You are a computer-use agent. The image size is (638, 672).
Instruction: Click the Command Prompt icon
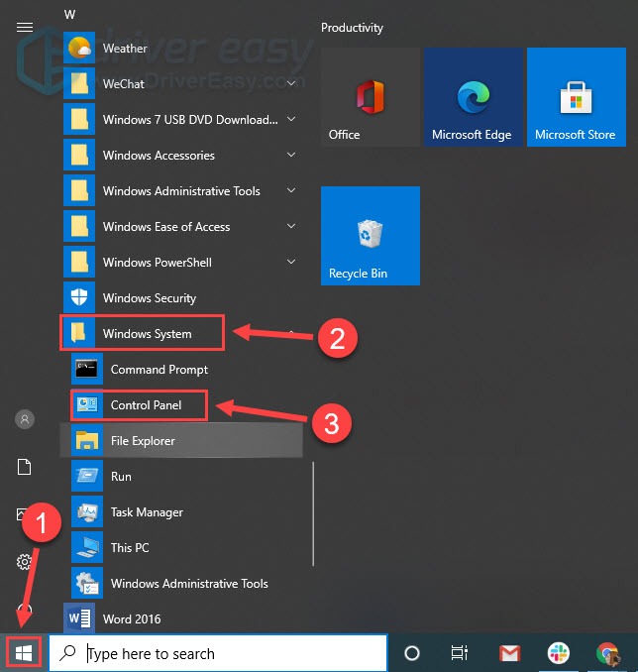[87, 369]
